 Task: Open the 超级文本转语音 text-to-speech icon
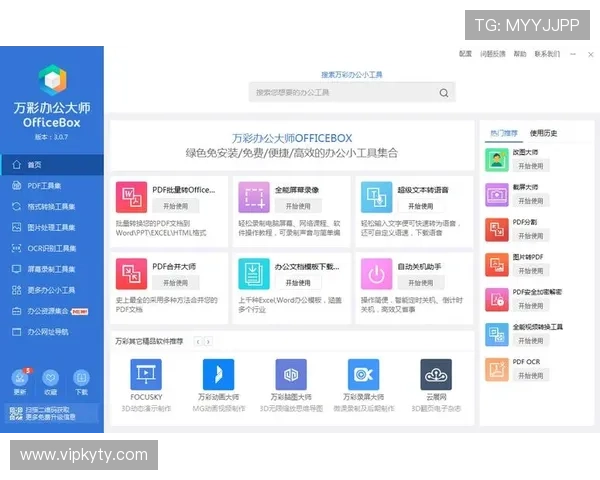point(376,197)
